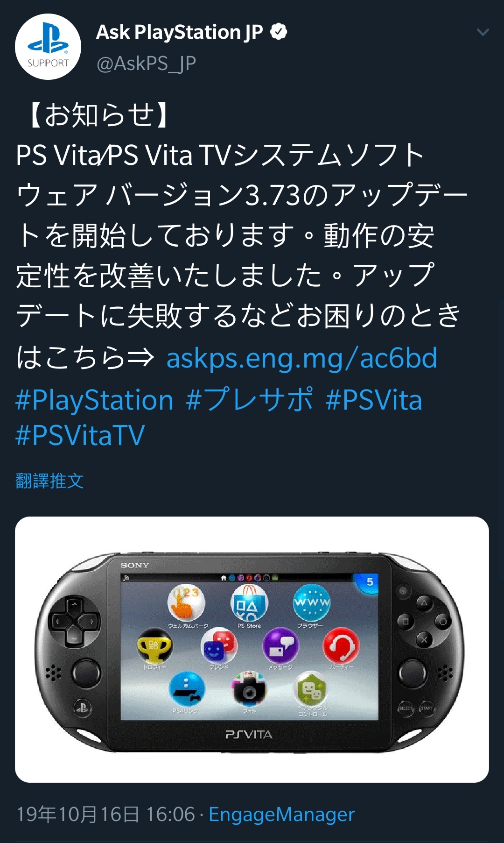This screenshot has width=504, height=843.
Task: Tap the tweet timestamp 19年10月16日 16:06
Action: 105,814
